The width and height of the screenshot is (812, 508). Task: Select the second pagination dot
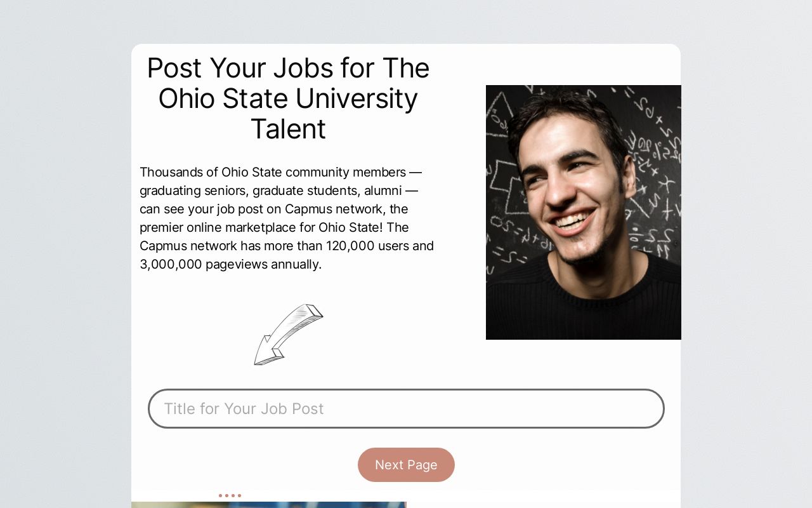(x=226, y=495)
